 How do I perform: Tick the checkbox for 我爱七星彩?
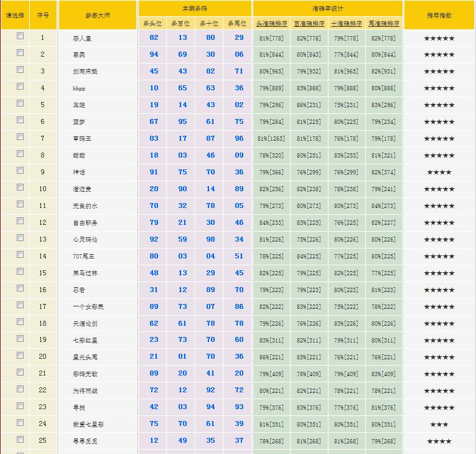click(x=21, y=423)
